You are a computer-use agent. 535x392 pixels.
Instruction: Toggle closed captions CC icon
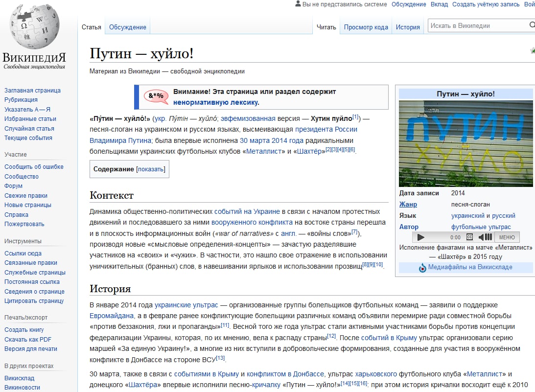point(469,237)
